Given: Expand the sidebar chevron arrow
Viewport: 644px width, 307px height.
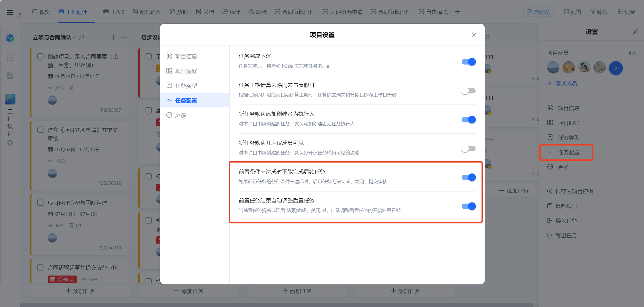Looking at the screenshot, I should tap(20, 15).
